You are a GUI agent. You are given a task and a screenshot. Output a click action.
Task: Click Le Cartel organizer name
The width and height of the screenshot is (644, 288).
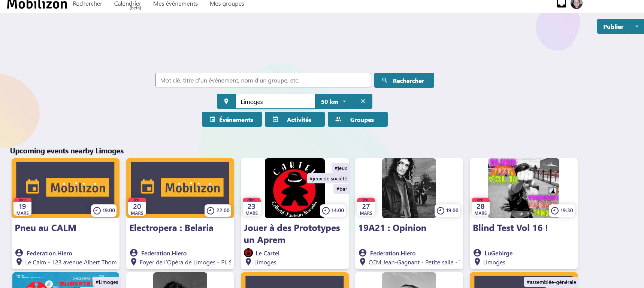click(267, 253)
